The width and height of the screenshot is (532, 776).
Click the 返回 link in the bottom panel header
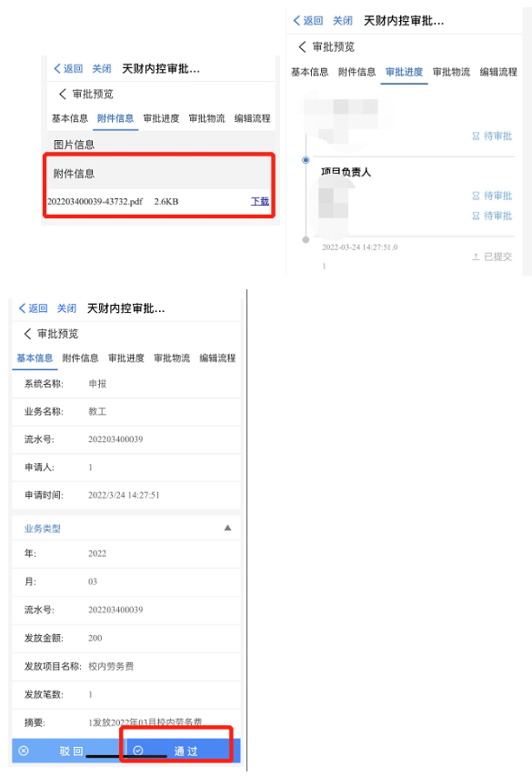pos(33,308)
